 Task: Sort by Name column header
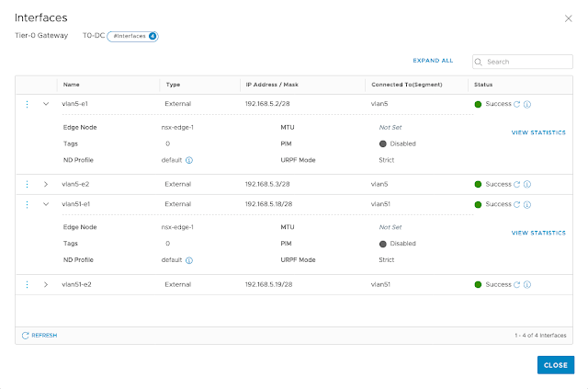(72, 85)
